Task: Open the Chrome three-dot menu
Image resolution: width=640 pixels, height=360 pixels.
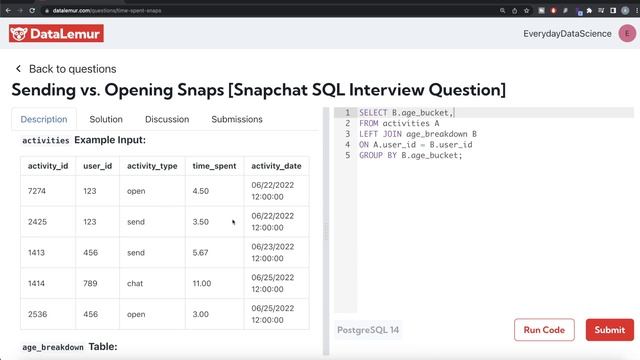Action: (636, 11)
